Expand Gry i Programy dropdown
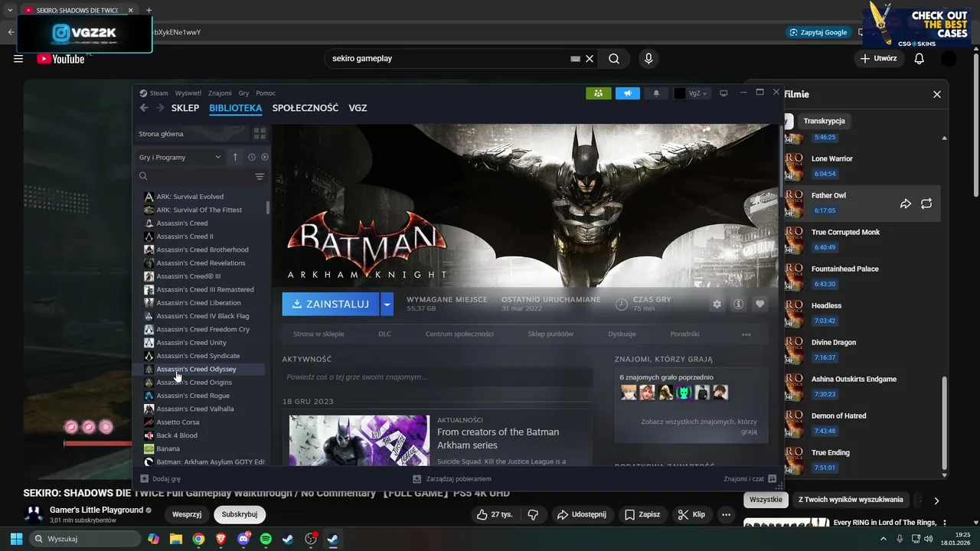 coord(181,157)
